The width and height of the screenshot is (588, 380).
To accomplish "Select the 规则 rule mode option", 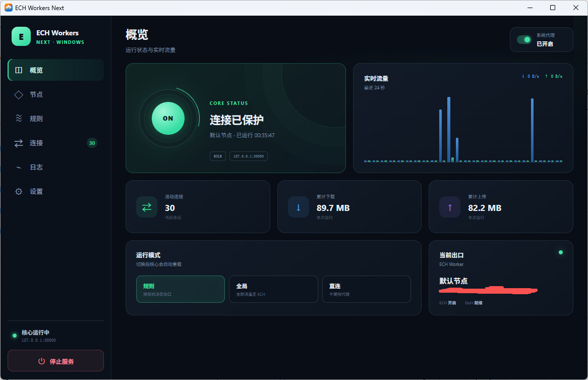I will 181,289.
